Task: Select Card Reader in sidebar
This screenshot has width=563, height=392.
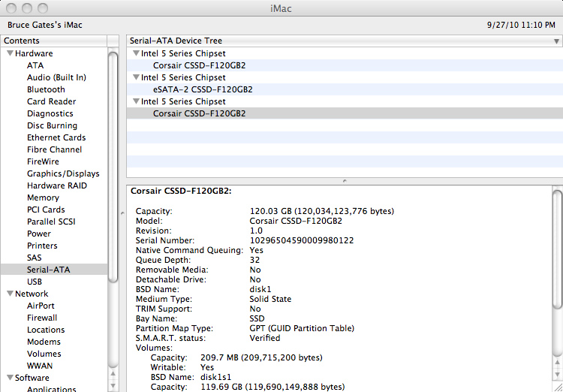Action: [51, 101]
